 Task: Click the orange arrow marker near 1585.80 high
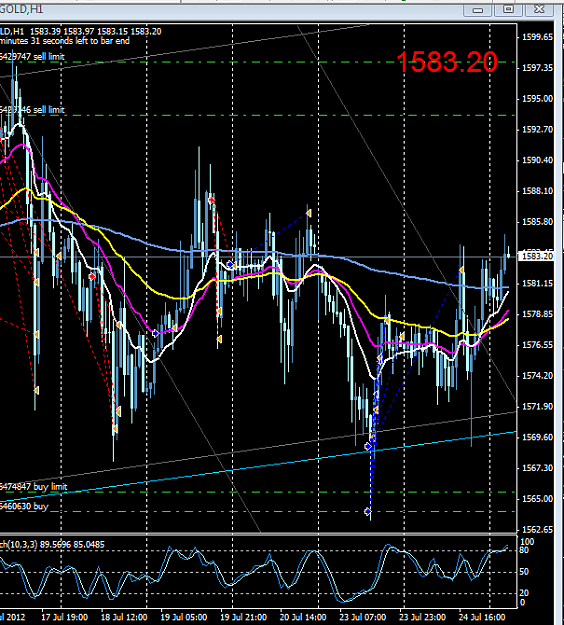(308, 214)
